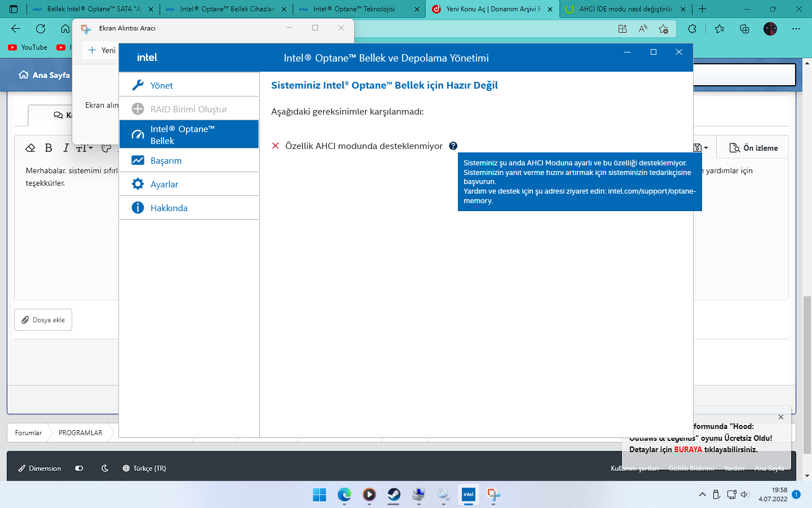812x508 pixels.
Task: Click the RAID Birimi Oluştur sidebar item
Action: pyautogui.click(x=189, y=109)
